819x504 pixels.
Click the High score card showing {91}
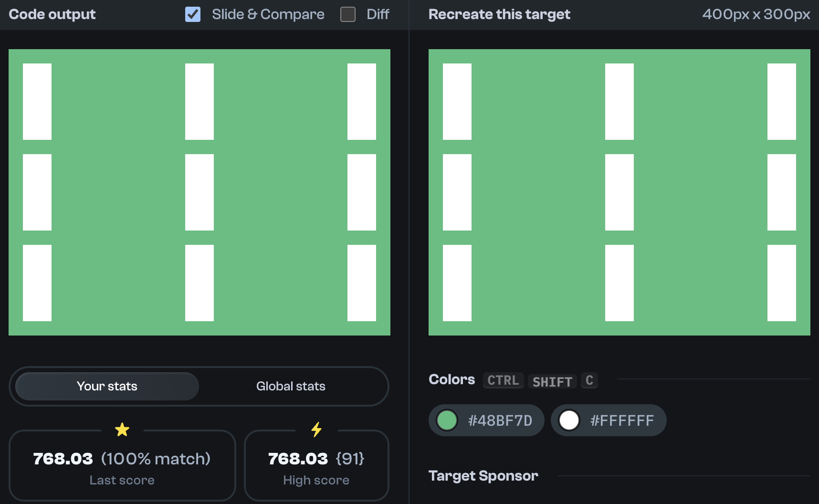pyautogui.click(x=316, y=465)
